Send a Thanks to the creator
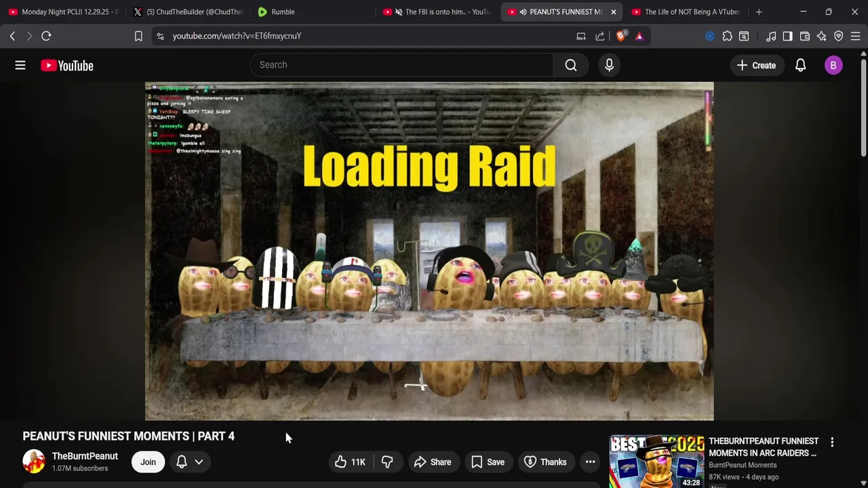 click(x=547, y=462)
